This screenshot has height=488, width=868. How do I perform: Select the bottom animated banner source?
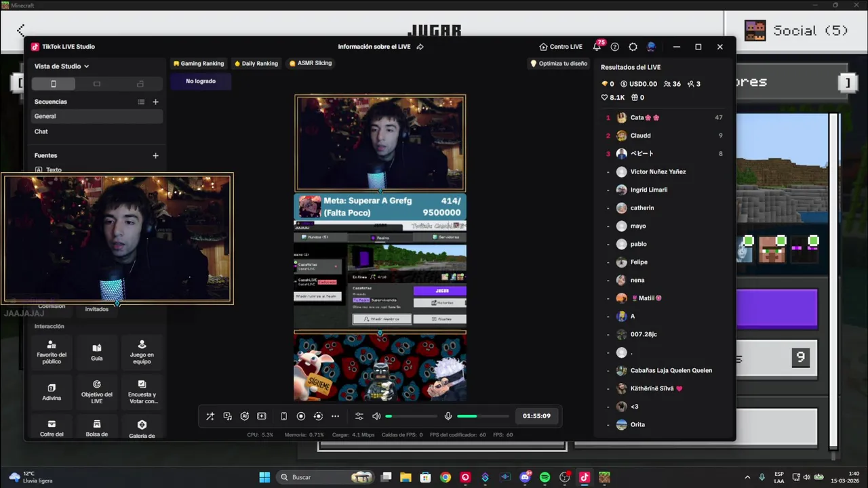(x=380, y=367)
